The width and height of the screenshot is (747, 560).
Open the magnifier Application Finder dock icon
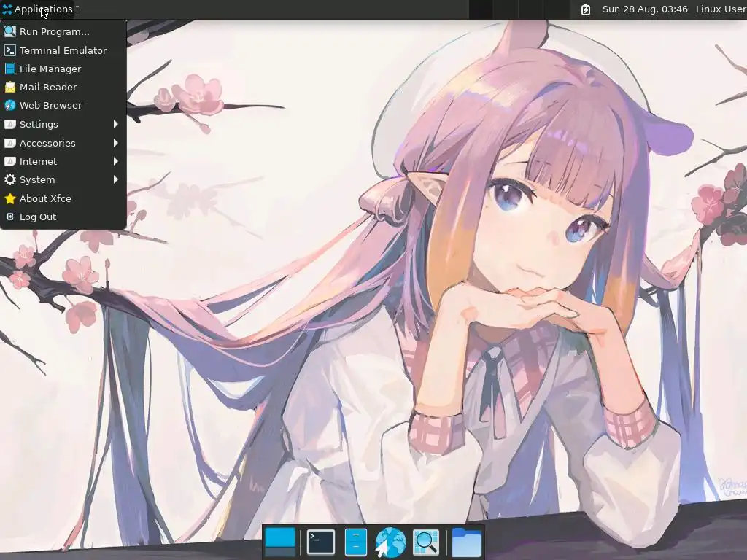pos(425,542)
